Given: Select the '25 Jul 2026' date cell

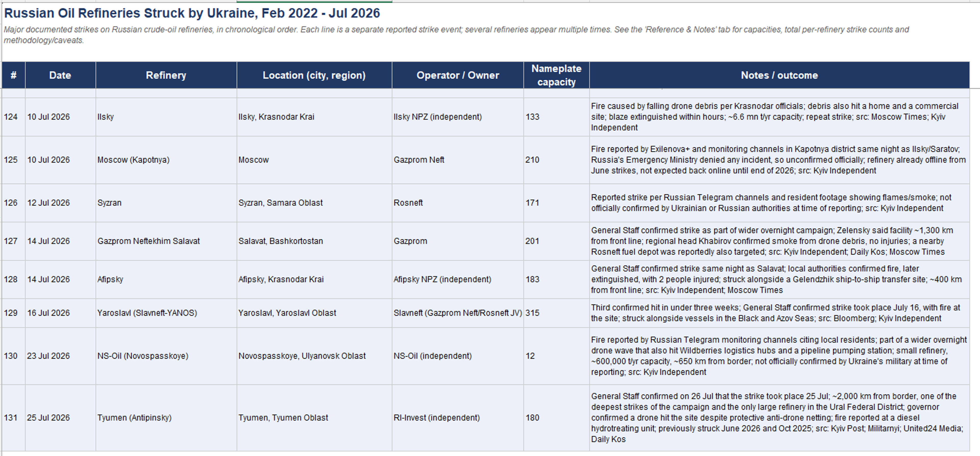Looking at the screenshot, I should (x=60, y=418).
